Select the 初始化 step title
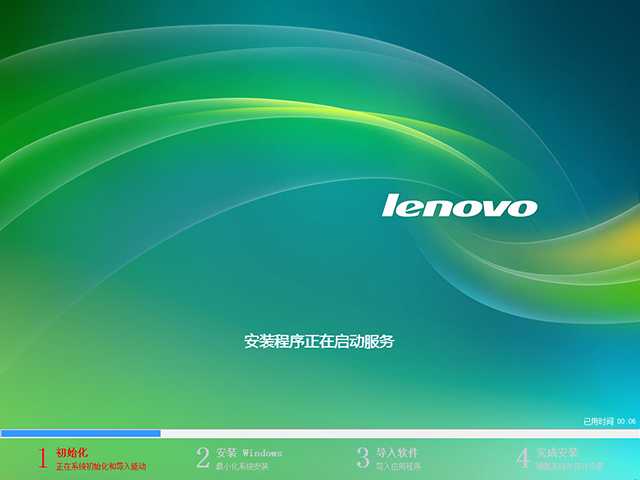This screenshot has height=480, width=640. coord(72,453)
